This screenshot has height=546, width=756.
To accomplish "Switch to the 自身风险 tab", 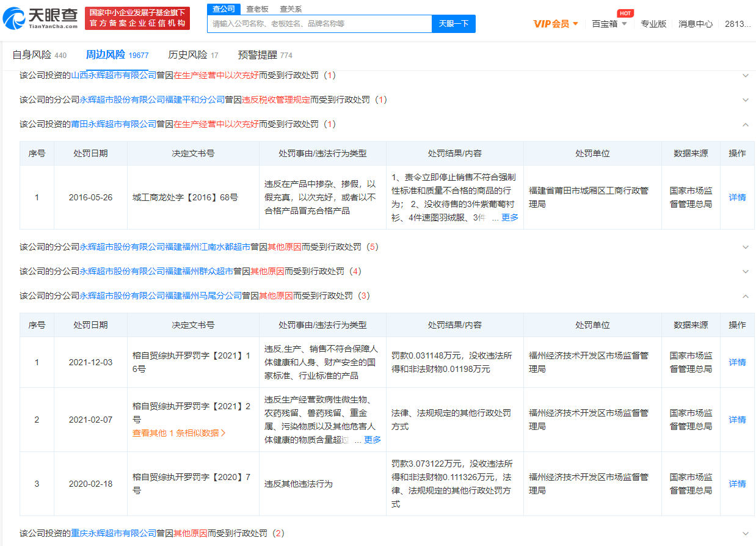I will (40, 55).
